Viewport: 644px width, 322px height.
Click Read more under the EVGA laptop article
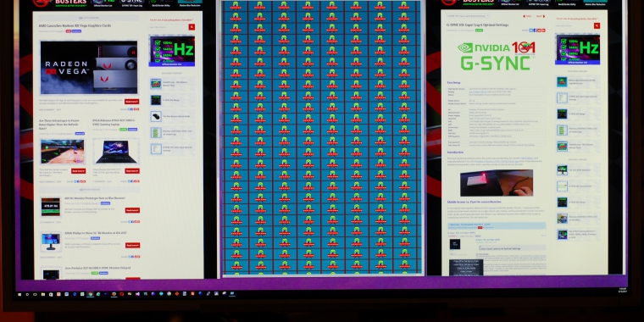pos(132,171)
